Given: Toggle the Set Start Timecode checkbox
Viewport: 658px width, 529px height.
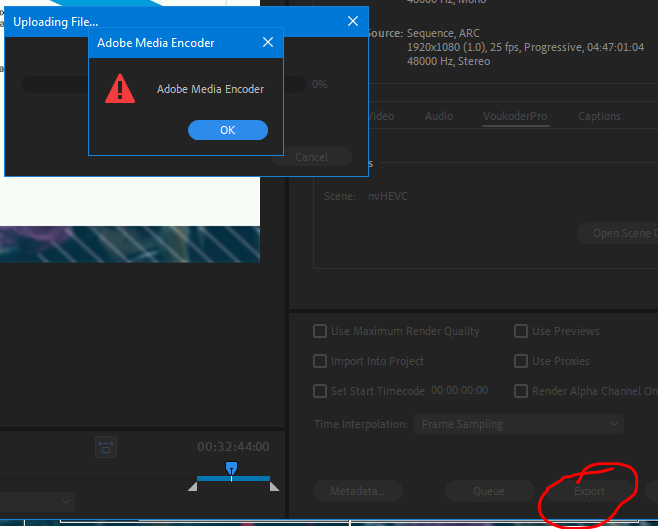Looking at the screenshot, I should tap(320, 391).
